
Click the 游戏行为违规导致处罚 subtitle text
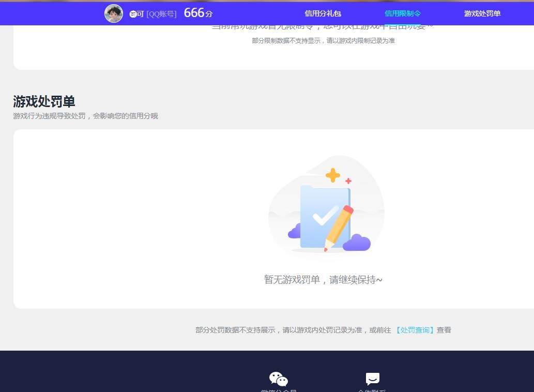(x=85, y=116)
